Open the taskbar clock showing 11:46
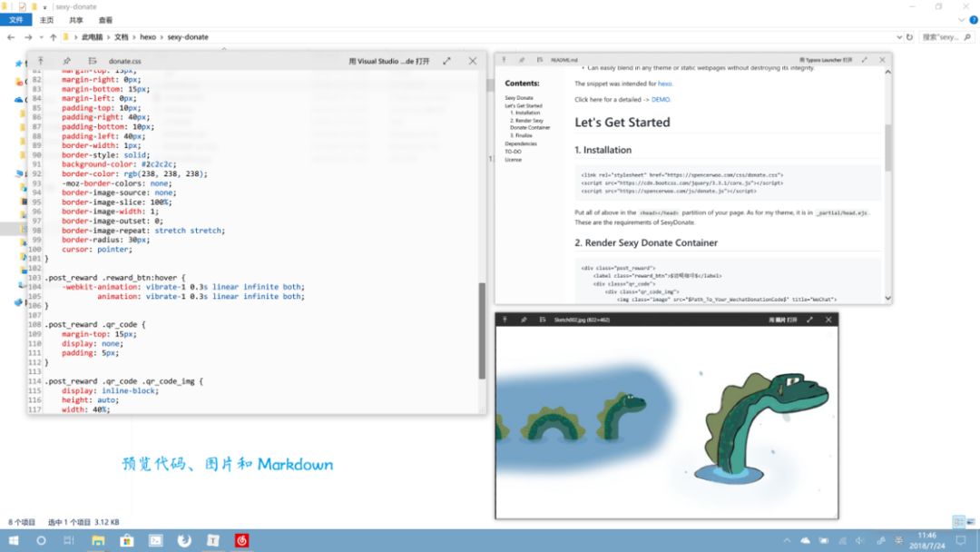 (927, 541)
